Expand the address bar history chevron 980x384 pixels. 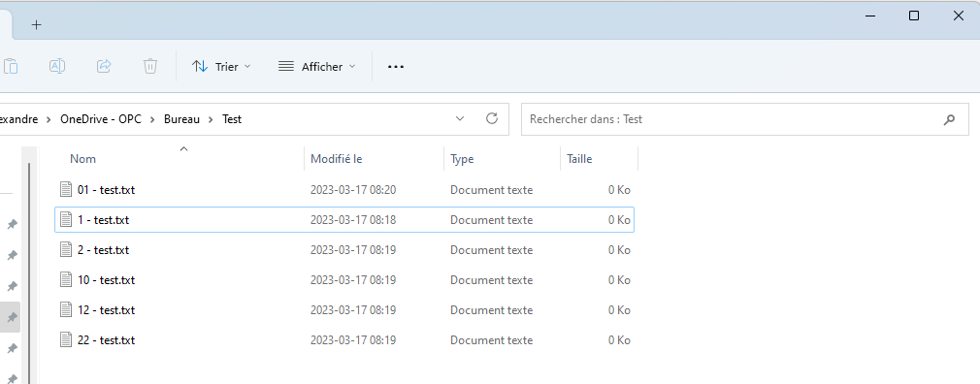click(x=460, y=118)
